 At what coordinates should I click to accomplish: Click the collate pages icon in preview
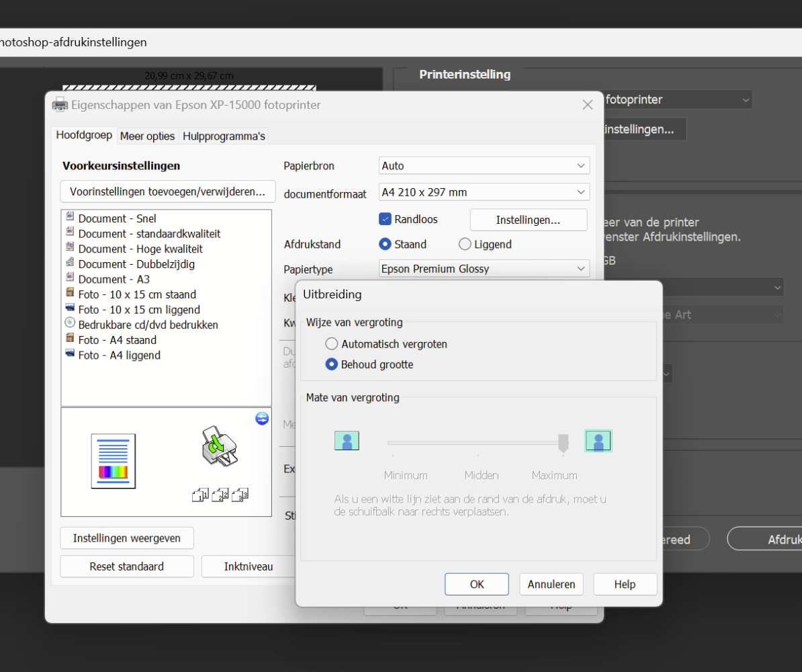(220, 495)
